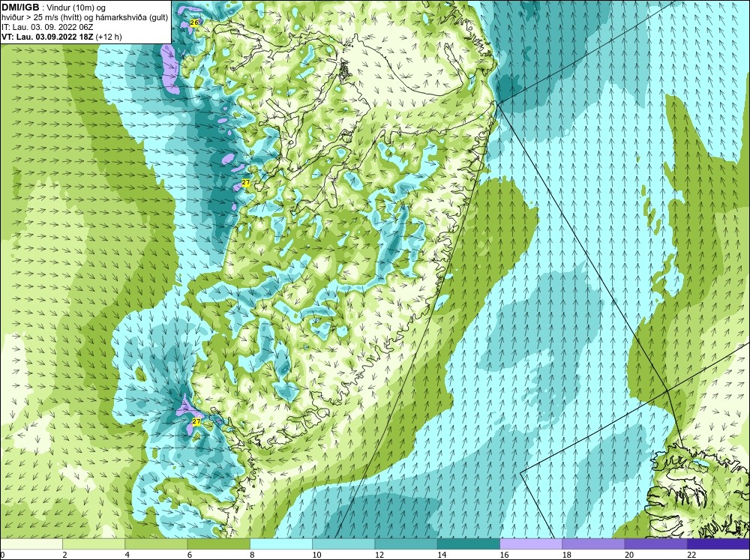The image size is (750, 560).
Task: Click the legend scale value 2
Action: pos(64,555)
